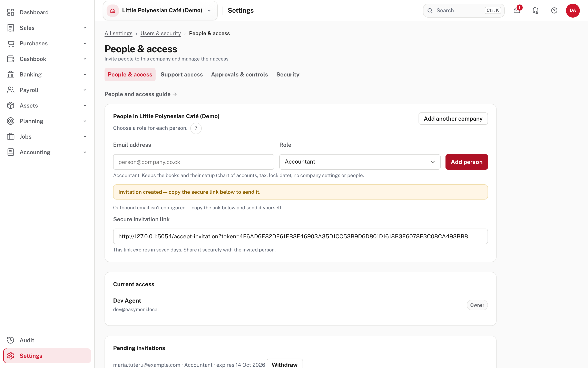Go to Users & security breadcrumb
588x368 pixels.
coord(161,33)
